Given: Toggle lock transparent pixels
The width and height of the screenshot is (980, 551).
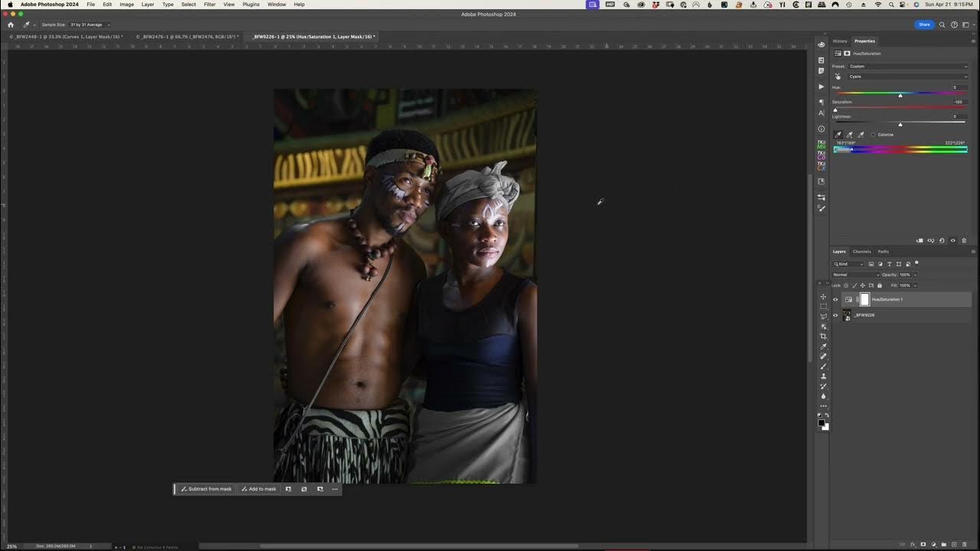Looking at the screenshot, I should click(x=846, y=285).
